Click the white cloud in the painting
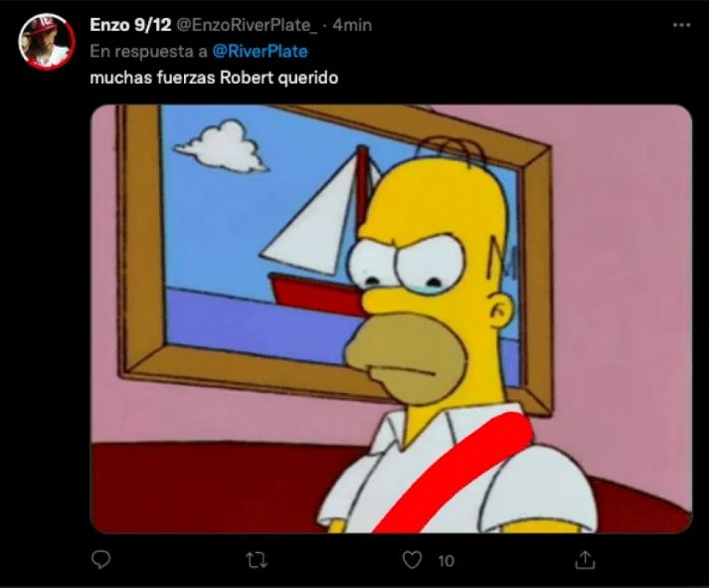 pos(222,146)
